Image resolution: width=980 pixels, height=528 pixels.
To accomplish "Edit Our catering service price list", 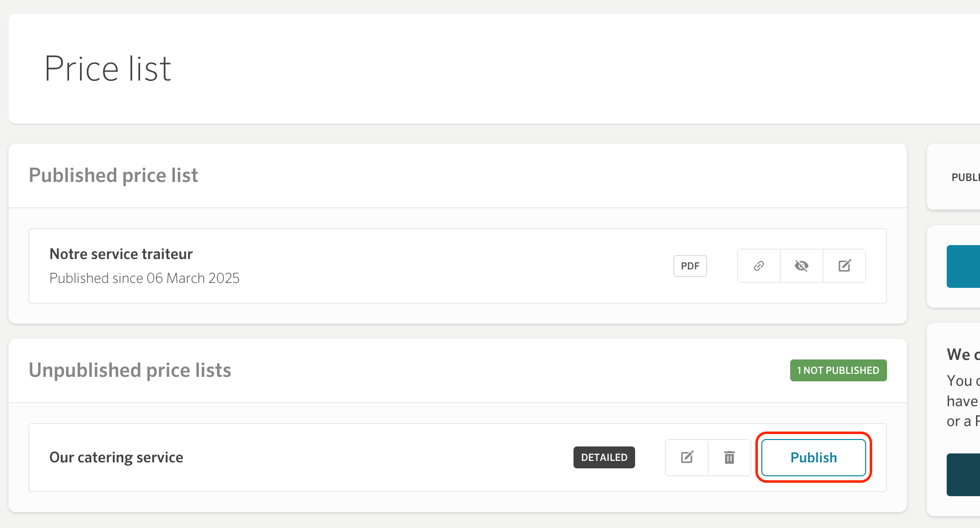I will (687, 457).
